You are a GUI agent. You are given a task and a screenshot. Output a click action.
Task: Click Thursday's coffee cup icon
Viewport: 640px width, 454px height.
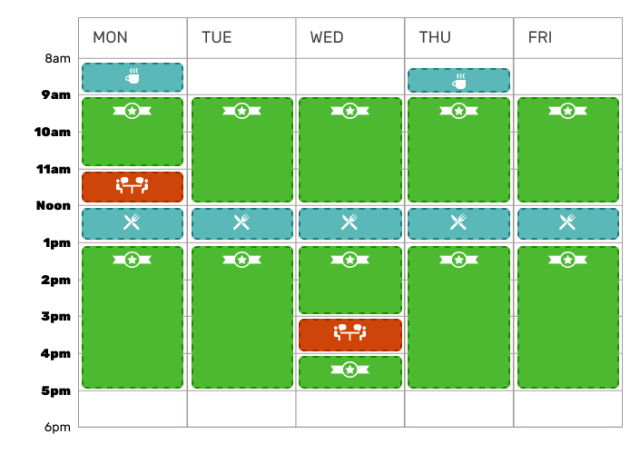(459, 80)
